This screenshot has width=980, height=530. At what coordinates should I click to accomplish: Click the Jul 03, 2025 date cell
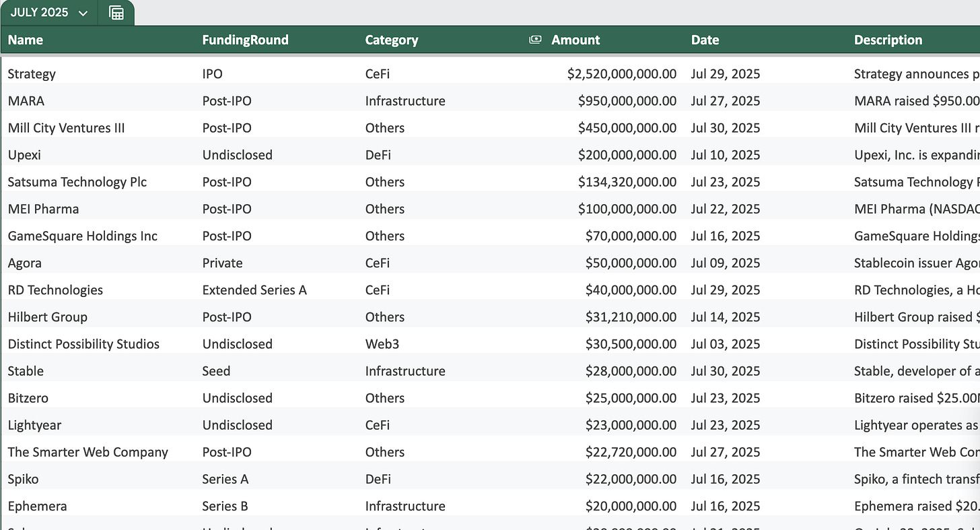click(x=726, y=343)
